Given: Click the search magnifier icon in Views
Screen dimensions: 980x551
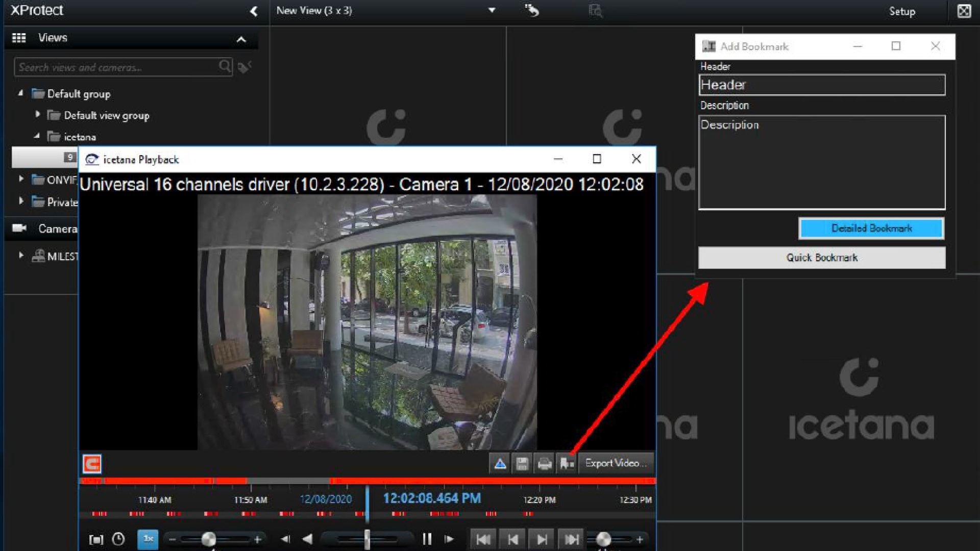Looking at the screenshot, I should tap(225, 66).
